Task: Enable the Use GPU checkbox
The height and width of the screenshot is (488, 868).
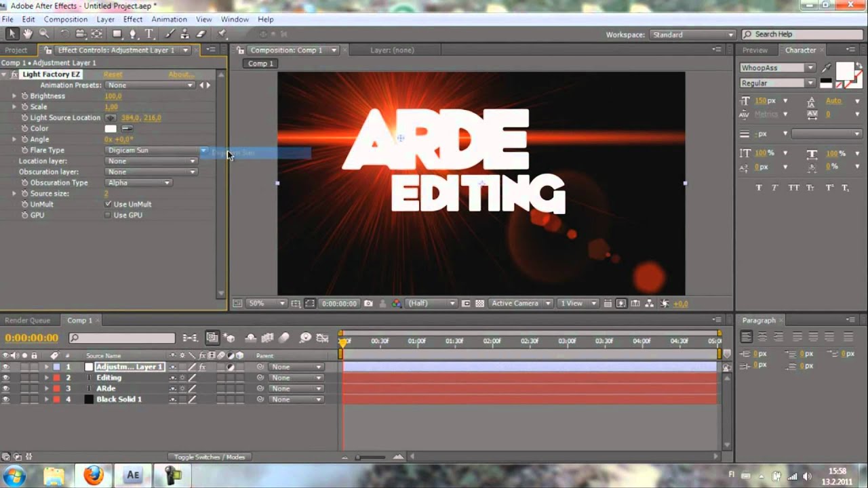Action: [x=108, y=215]
